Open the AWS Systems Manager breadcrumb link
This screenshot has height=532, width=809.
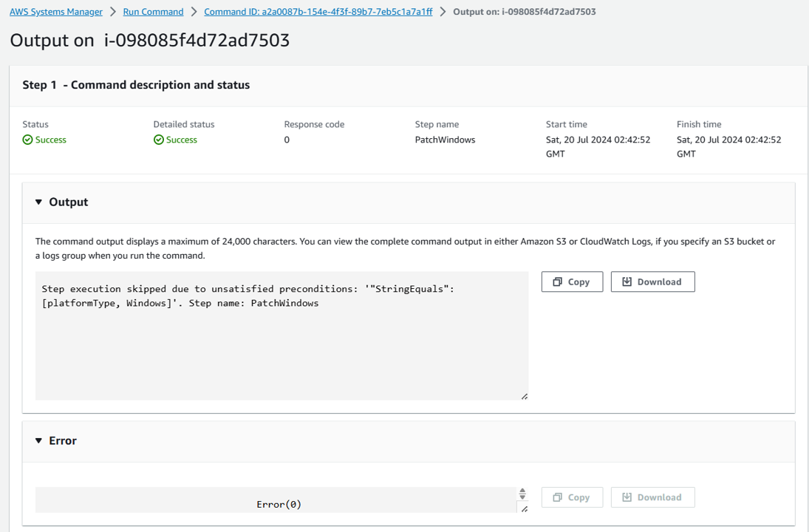pos(56,12)
